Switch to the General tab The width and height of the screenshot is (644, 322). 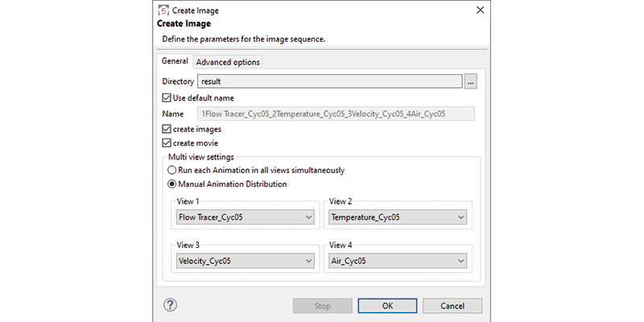(175, 61)
